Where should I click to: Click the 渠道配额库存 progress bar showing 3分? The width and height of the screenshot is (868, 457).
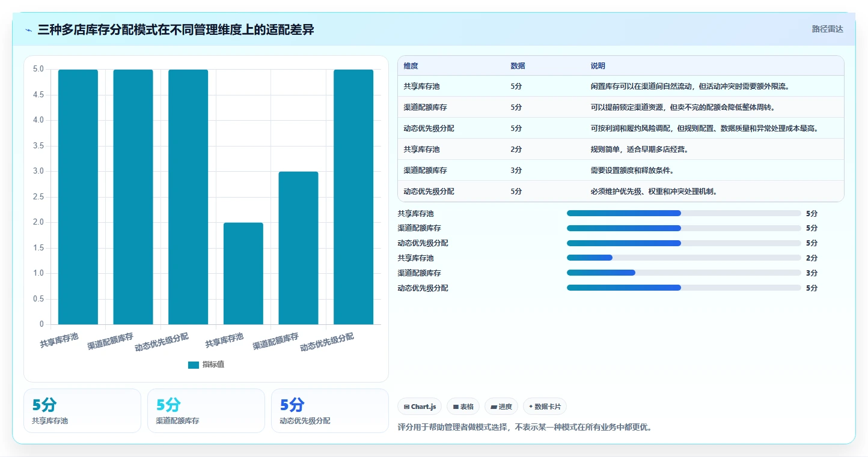(683, 273)
